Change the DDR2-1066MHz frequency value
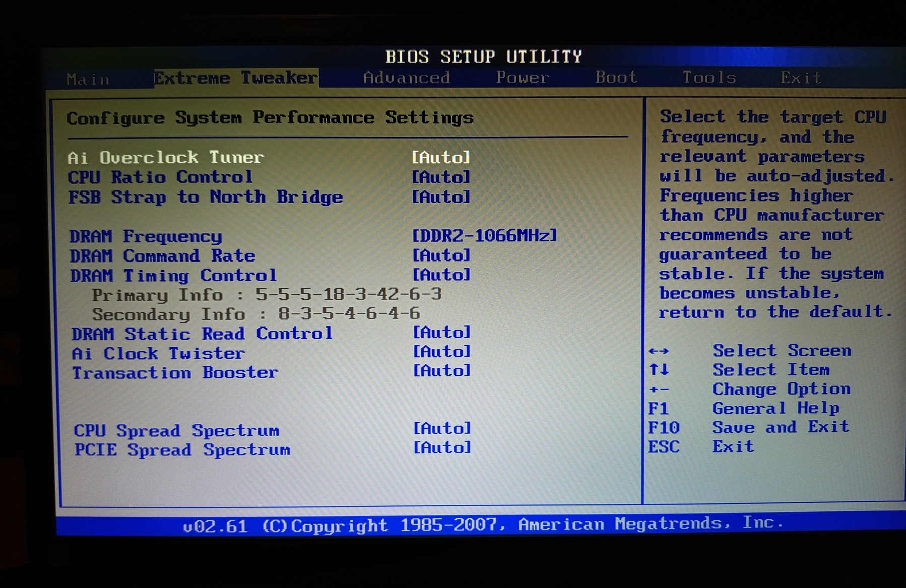The height and width of the screenshot is (588, 906). (485, 235)
